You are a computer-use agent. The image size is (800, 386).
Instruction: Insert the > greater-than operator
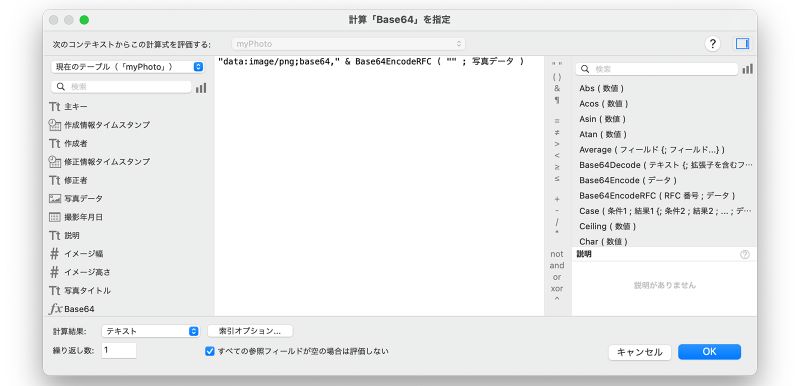pos(557,144)
